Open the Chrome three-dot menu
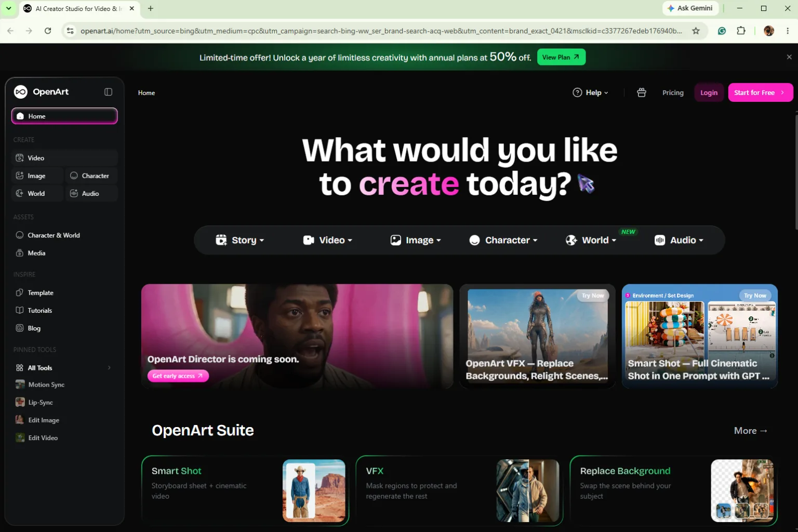Screen dimensions: 798x532 point(788,31)
